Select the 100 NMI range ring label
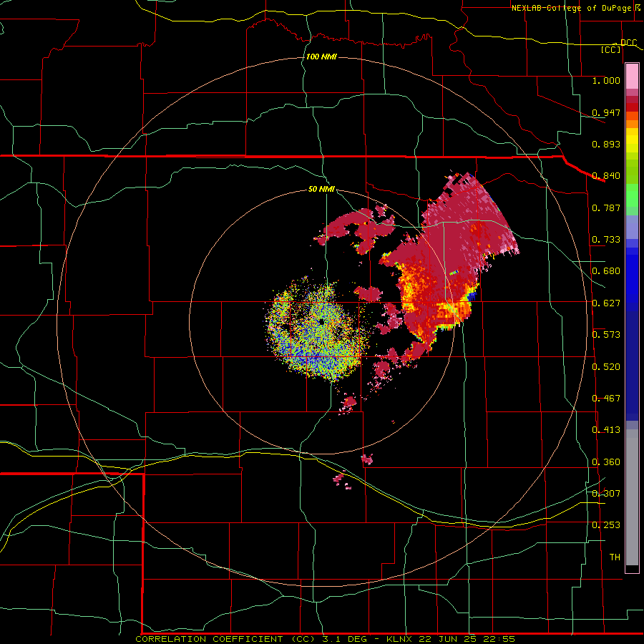644x644 pixels. [321, 57]
